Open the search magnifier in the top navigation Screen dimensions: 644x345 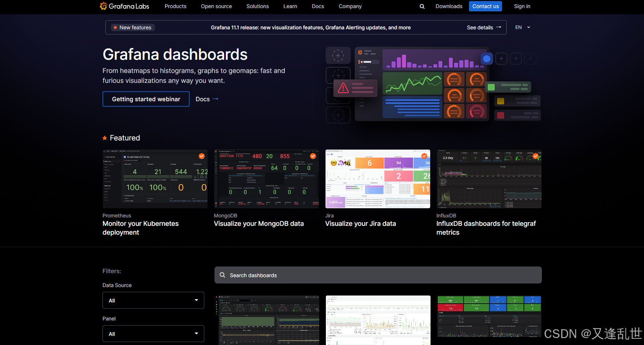click(422, 6)
